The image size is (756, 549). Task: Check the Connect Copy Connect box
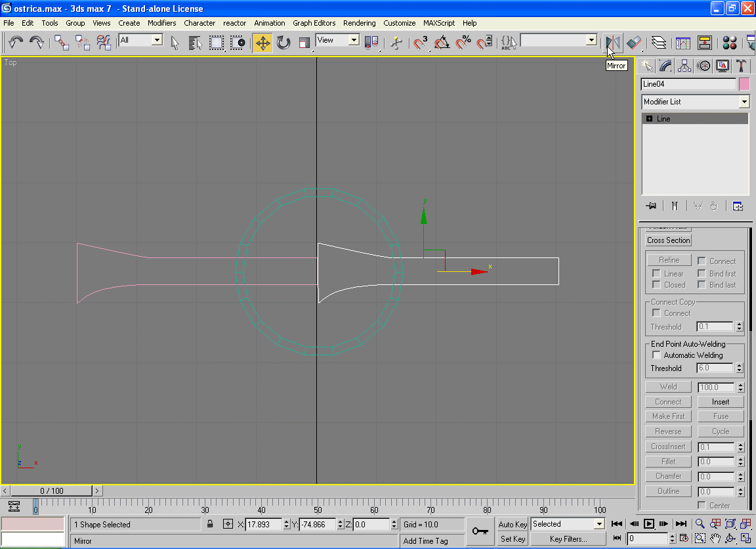click(x=656, y=313)
